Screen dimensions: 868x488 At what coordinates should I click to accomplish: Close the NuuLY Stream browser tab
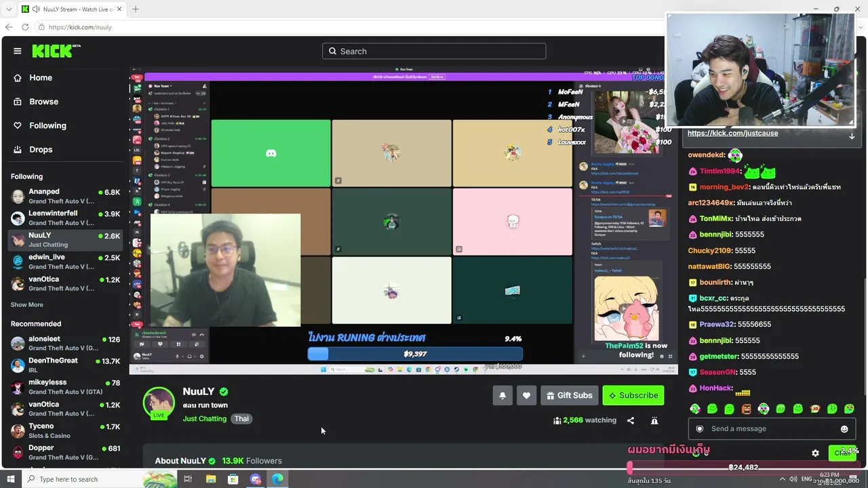(x=118, y=9)
